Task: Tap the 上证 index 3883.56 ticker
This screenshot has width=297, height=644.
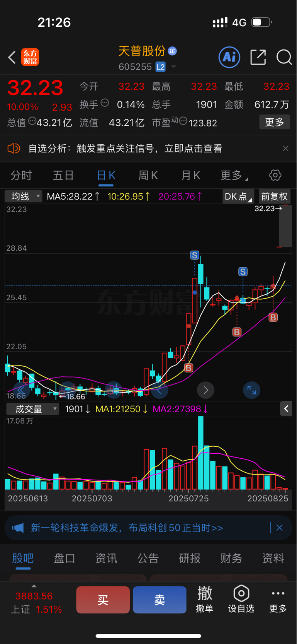Action: click(36, 603)
